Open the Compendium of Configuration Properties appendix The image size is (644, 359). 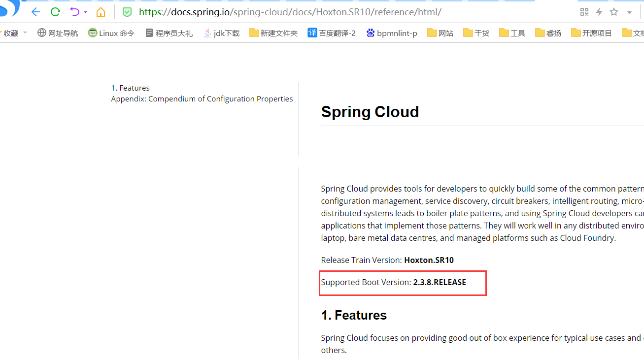(x=202, y=98)
